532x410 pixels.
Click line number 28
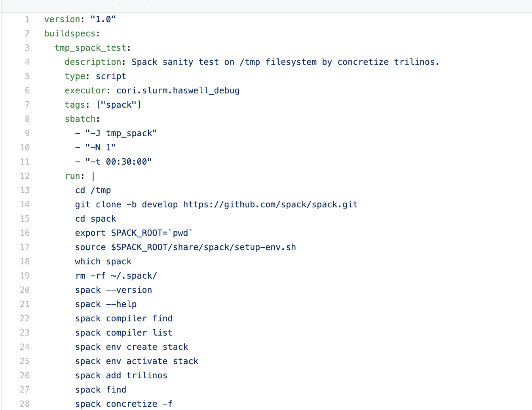tap(25, 404)
